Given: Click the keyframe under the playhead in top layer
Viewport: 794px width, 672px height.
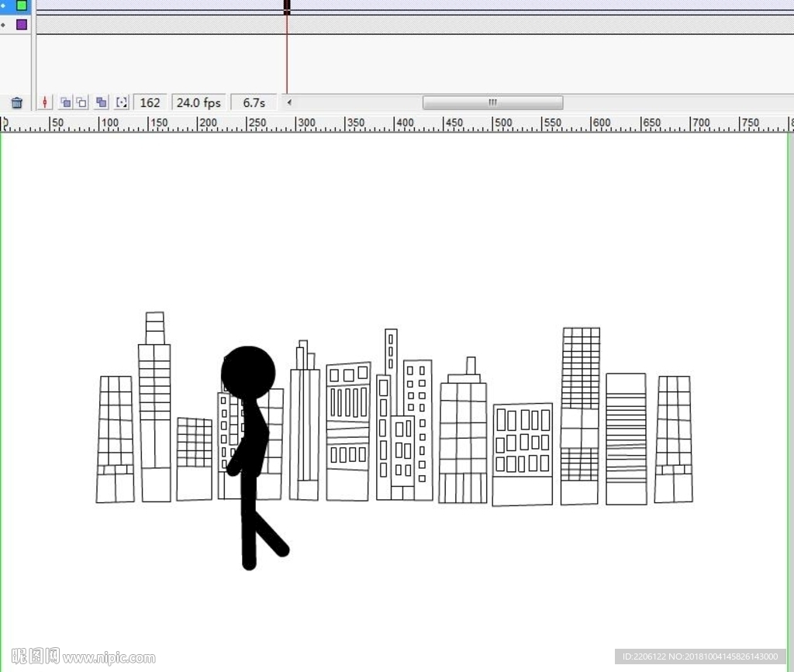Looking at the screenshot, I should click(287, 6).
